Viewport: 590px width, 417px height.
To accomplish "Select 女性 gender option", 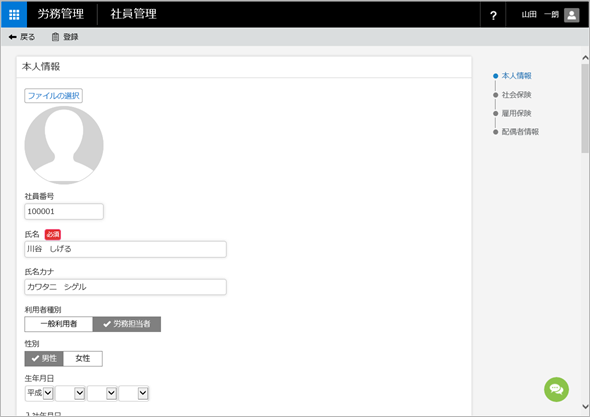I will pyautogui.click(x=83, y=359).
